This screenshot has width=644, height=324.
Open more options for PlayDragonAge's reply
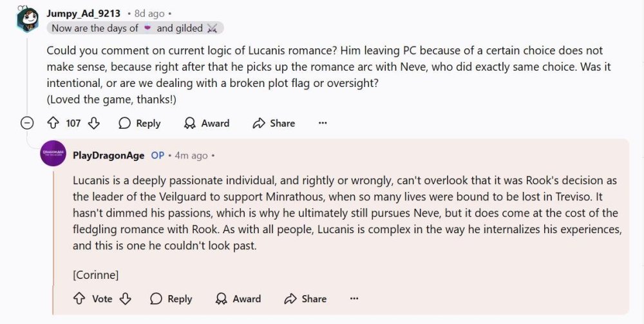354,299
